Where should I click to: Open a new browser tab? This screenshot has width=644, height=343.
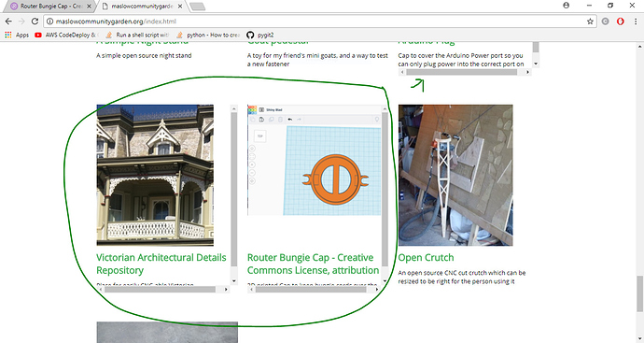tap(198, 7)
